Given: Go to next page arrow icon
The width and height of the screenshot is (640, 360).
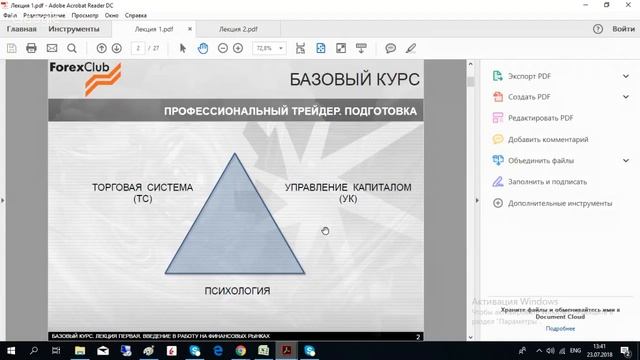Looking at the screenshot, I should (117, 48).
